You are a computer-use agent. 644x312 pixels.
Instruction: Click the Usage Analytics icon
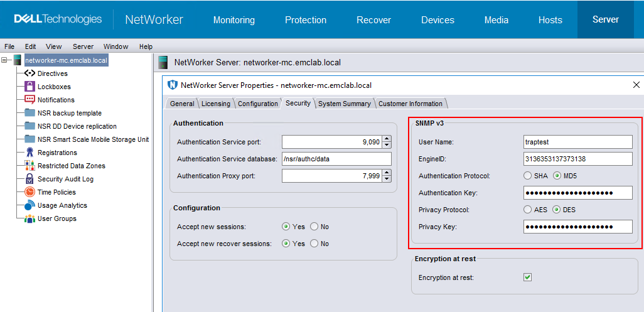pos(30,205)
